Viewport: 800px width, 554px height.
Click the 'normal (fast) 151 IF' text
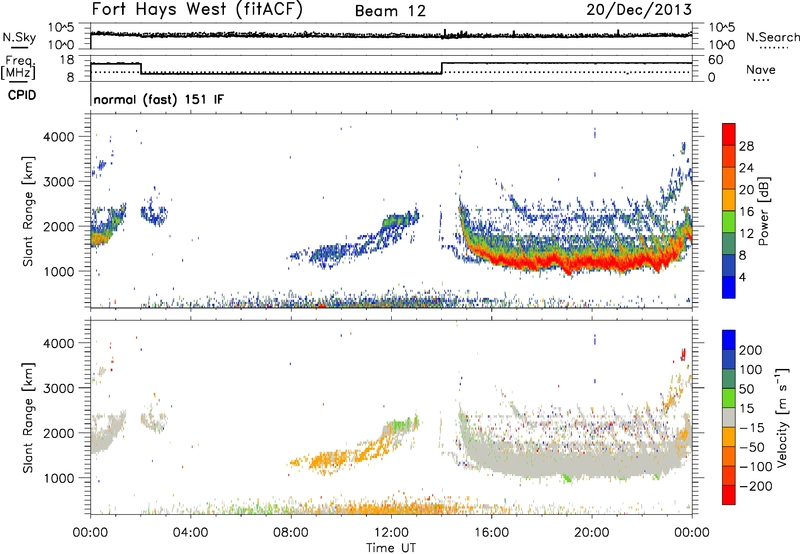click(x=159, y=99)
